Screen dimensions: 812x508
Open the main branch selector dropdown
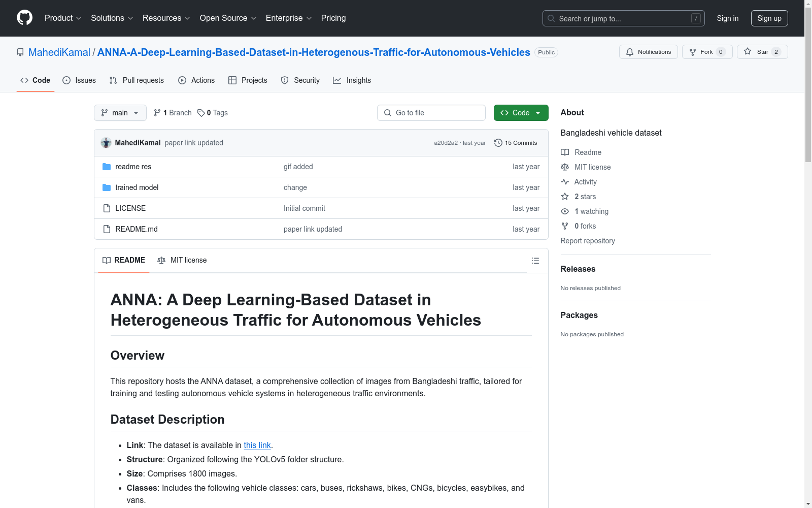(120, 113)
